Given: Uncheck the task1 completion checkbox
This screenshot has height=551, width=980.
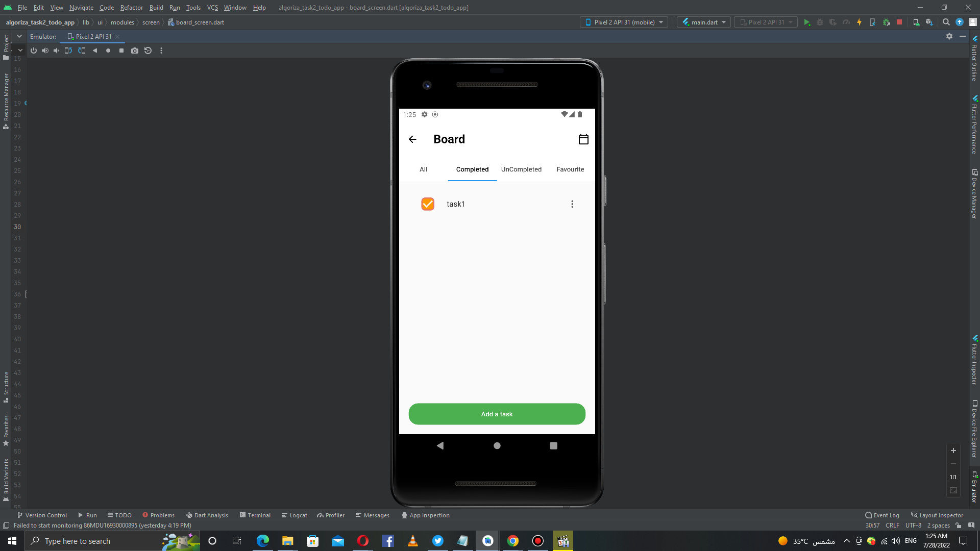Looking at the screenshot, I should pyautogui.click(x=428, y=204).
